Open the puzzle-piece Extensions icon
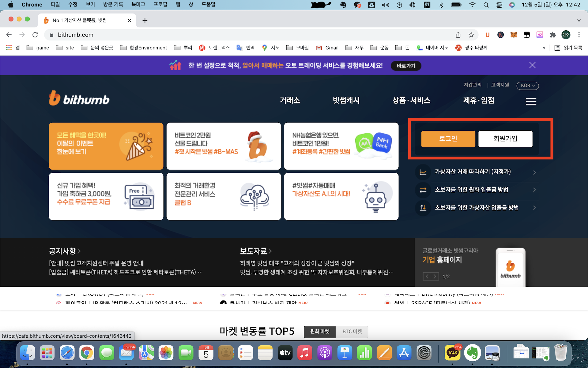Image resolution: width=588 pixels, height=368 pixels. [553, 35]
